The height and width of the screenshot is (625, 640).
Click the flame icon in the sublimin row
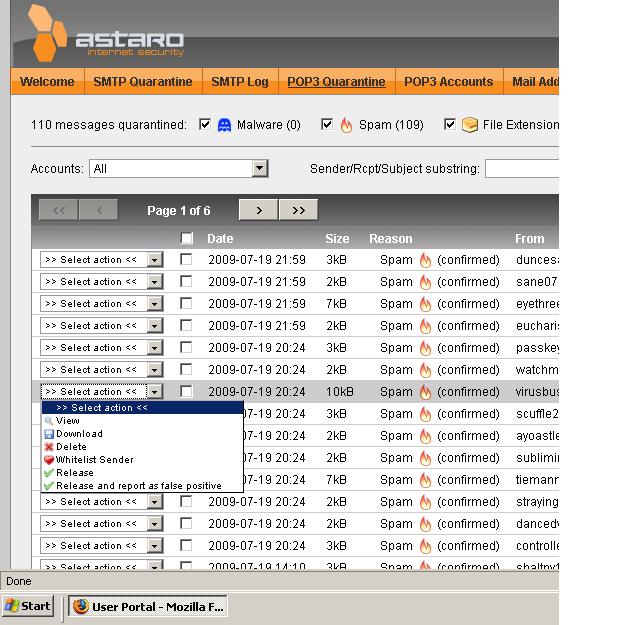coord(425,458)
